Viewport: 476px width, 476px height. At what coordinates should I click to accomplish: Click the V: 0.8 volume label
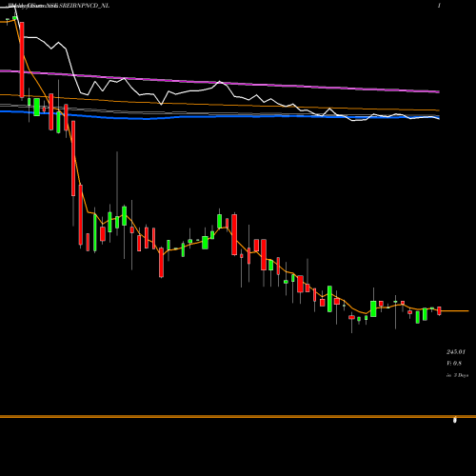[454, 364]
